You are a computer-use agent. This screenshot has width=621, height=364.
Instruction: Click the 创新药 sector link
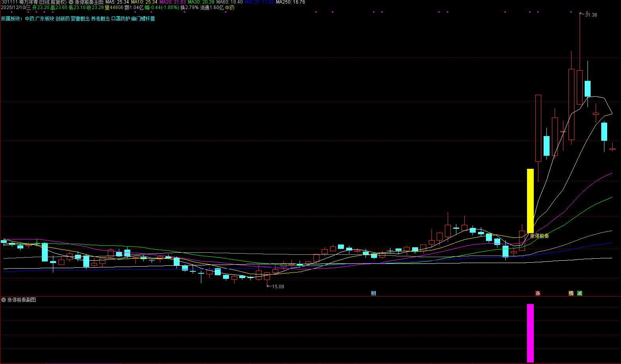tap(63, 19)
